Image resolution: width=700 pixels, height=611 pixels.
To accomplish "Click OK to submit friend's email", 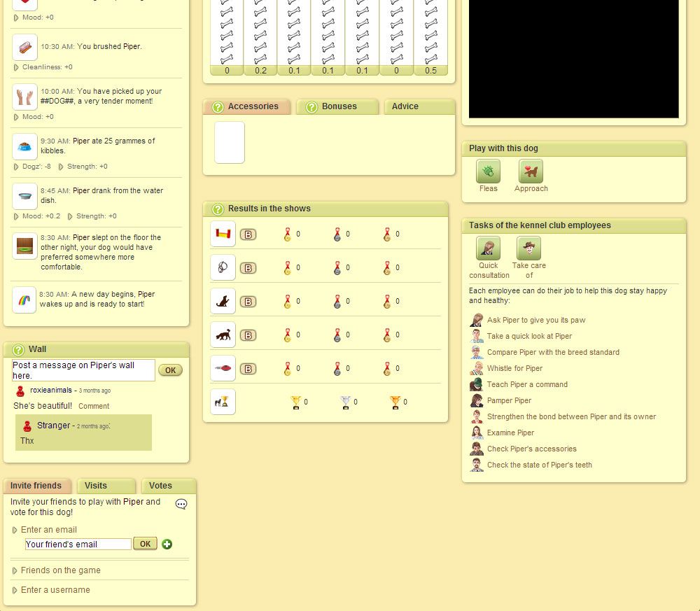I will coord(145,544).
